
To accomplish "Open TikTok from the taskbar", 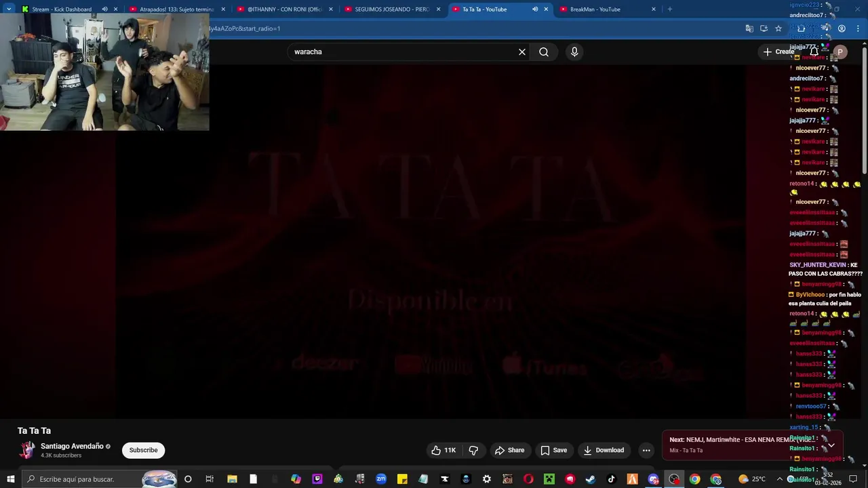I will pyautogui.click(x=612, y=479).
